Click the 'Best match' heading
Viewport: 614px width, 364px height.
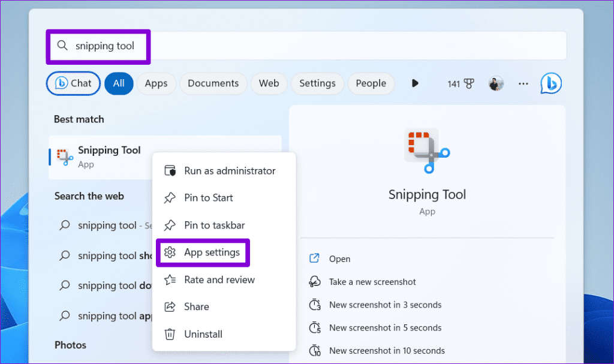click(x=79, y=119)
